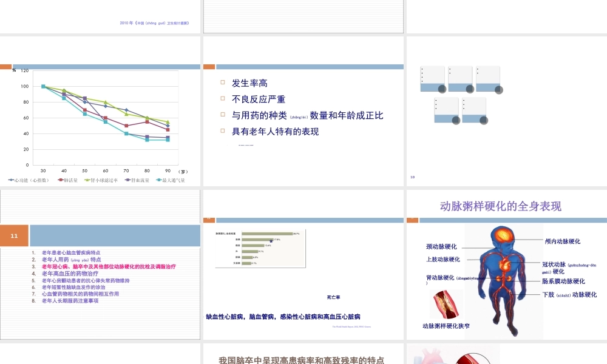This screenshot has height=364, width=607.
Task: Expand the orange slide number badge 11
Action: 13,235
